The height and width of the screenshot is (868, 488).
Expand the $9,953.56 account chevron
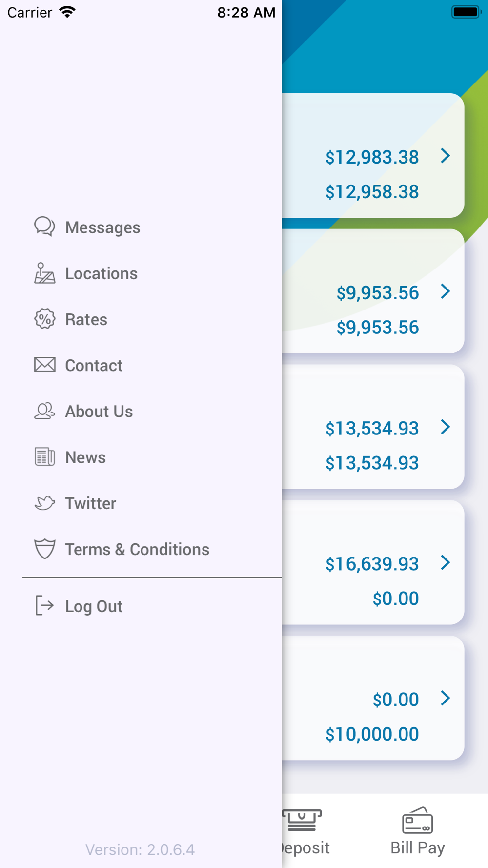445,291
